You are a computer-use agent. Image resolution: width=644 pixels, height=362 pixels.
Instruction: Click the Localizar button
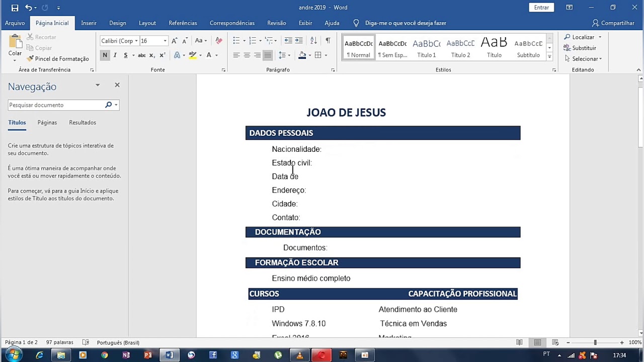tap(583, 37)
